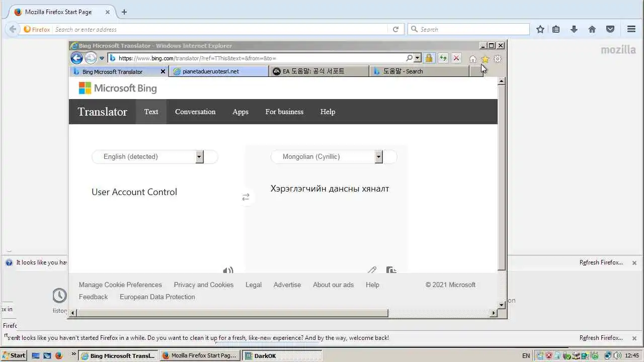Show Firefox bookmarks list icon
Image resolution: width=644 pixels, height=362 pixels.
pos(556,29)
